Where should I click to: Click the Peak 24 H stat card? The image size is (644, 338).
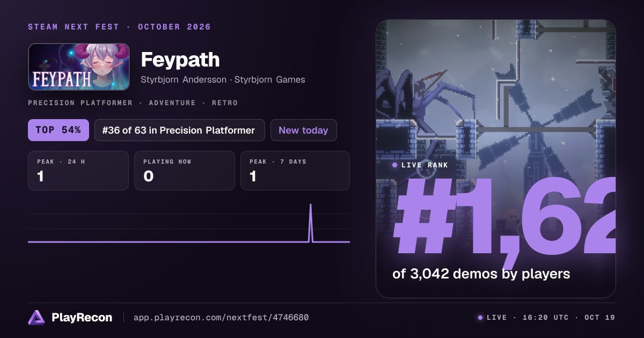click(x=78, y=171)
